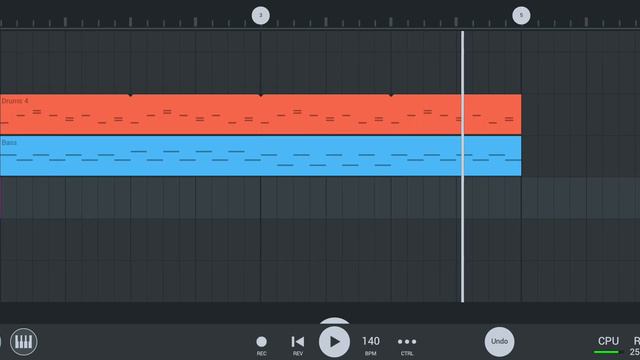Start playback with the Play button
The width and height of the screenshot is (640, 360).
point(334,342)
